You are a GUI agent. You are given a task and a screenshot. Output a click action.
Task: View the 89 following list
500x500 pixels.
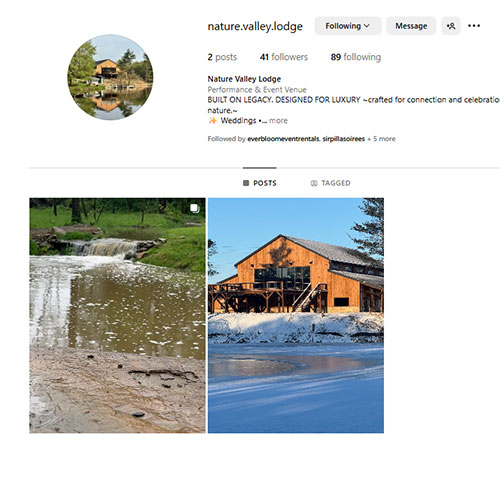click(x=356, y=57)
